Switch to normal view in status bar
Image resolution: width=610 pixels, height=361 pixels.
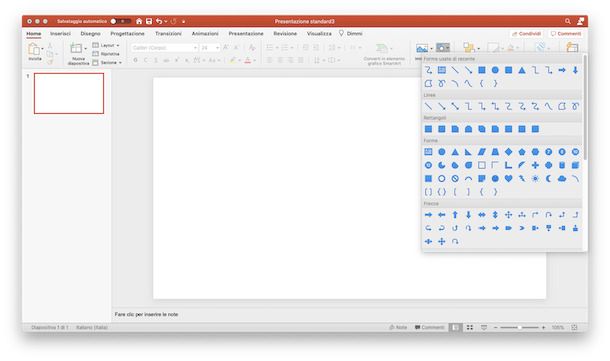(455, 328)
